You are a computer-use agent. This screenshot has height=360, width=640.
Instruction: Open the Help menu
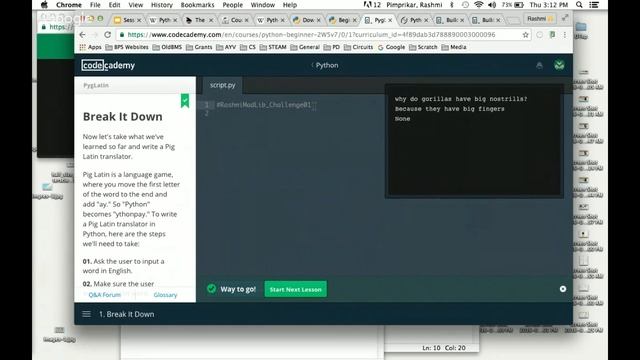click(x=290, y=5)
